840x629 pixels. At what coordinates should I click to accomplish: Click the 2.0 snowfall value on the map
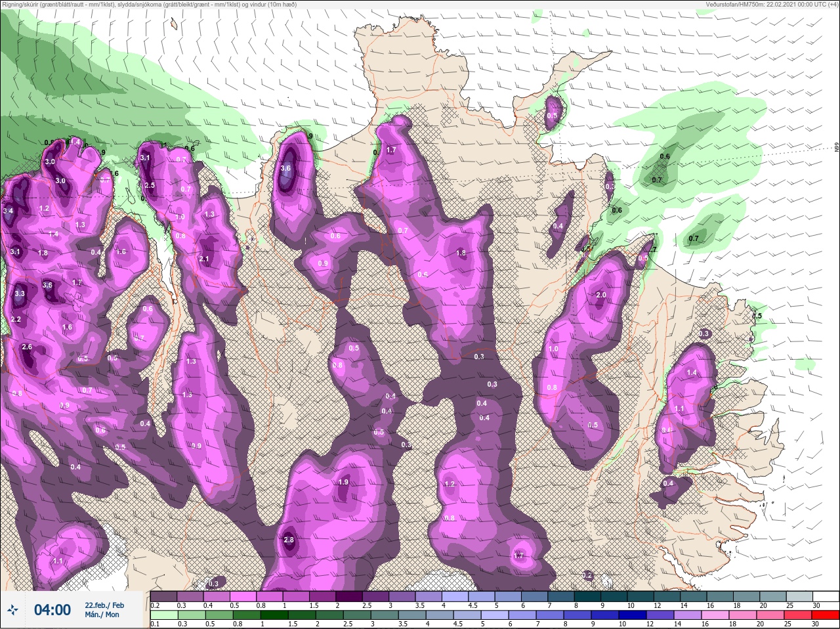pyautogui.click(x=601, y=295)
